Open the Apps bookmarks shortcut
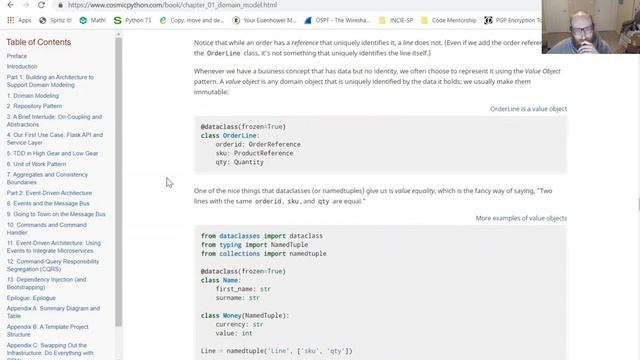This screenshot has width=640, height=360. (x=19, y=20)
